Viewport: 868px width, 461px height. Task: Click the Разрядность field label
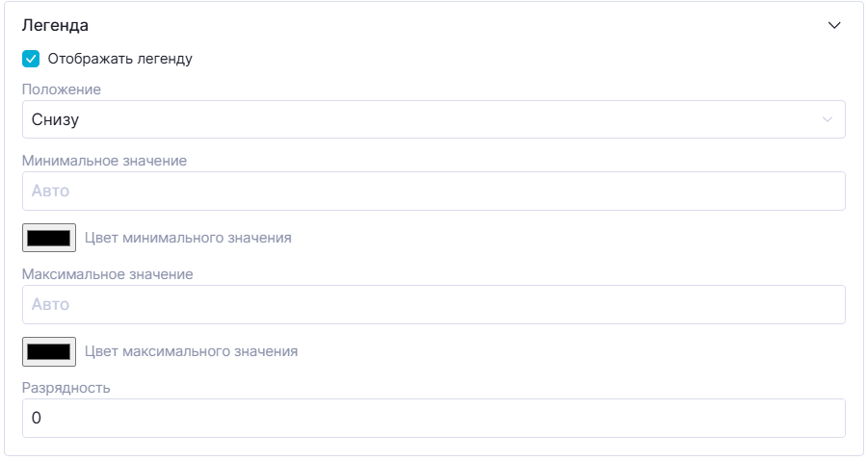(x=66, y=388)
